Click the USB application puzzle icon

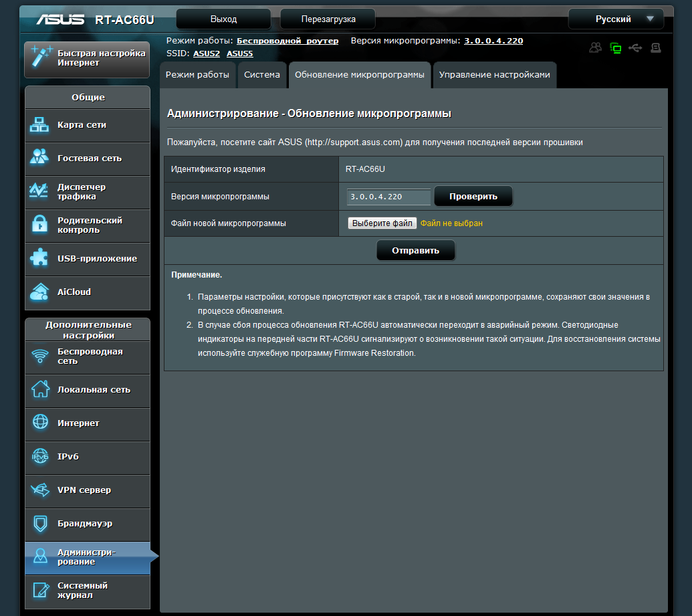[x=39, y=258]
